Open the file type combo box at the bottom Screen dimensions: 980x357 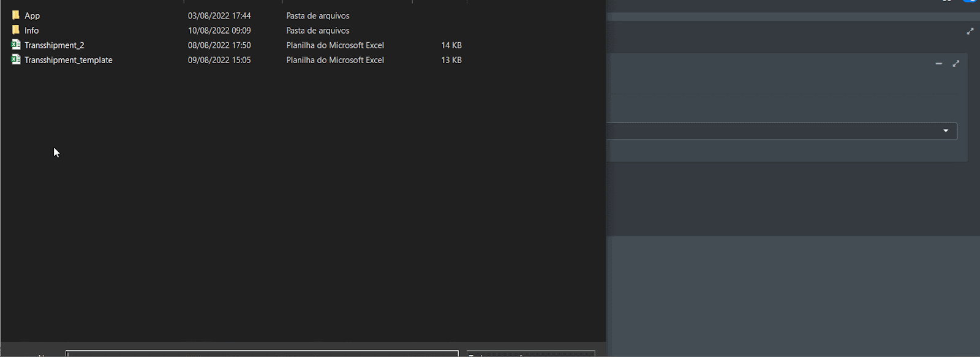[x=530, y=354]
